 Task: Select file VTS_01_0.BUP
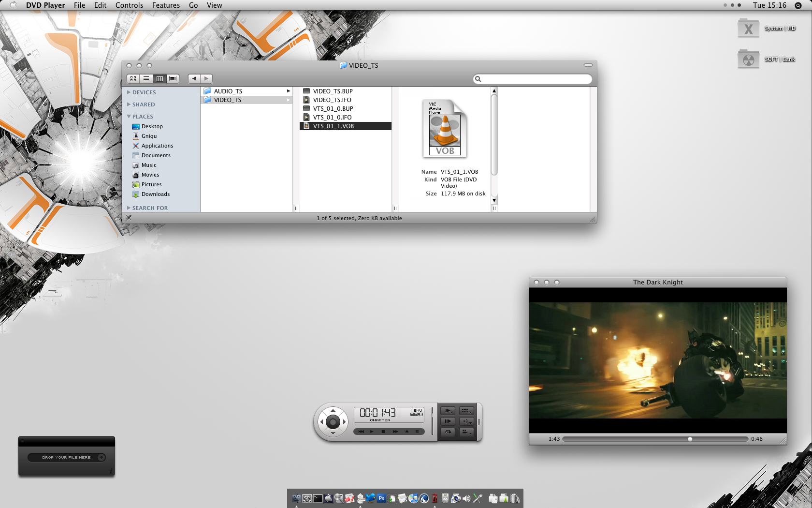tap(346, 108)
